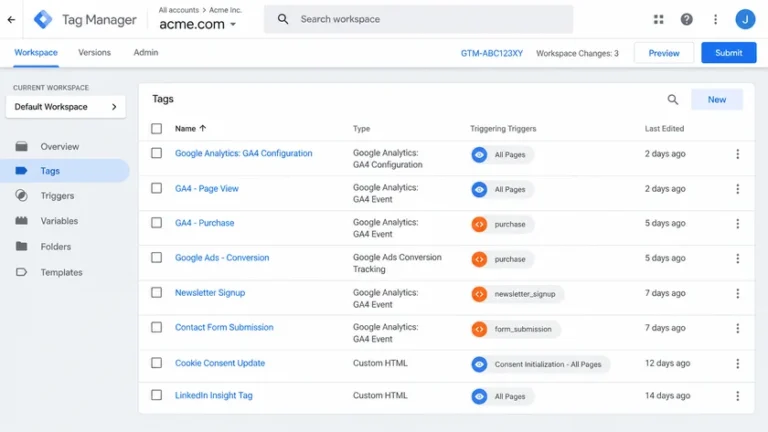
Task: Open the user account avatar
Action: [745, 19]
